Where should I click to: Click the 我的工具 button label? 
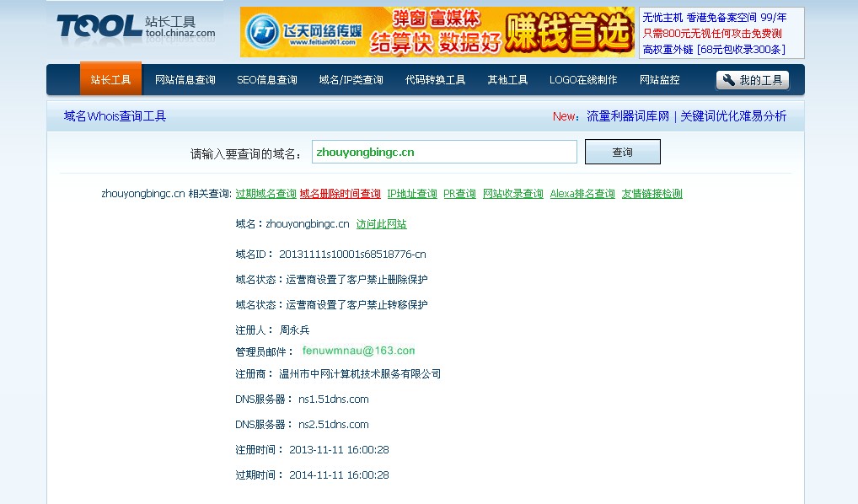[760, 80]
